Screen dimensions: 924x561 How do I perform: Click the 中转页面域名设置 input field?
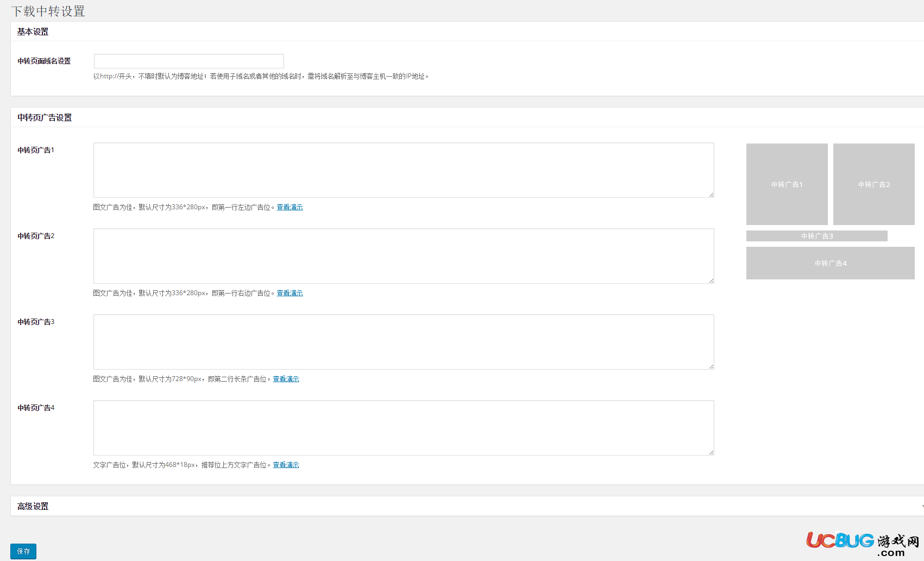(x=188, y=61)
